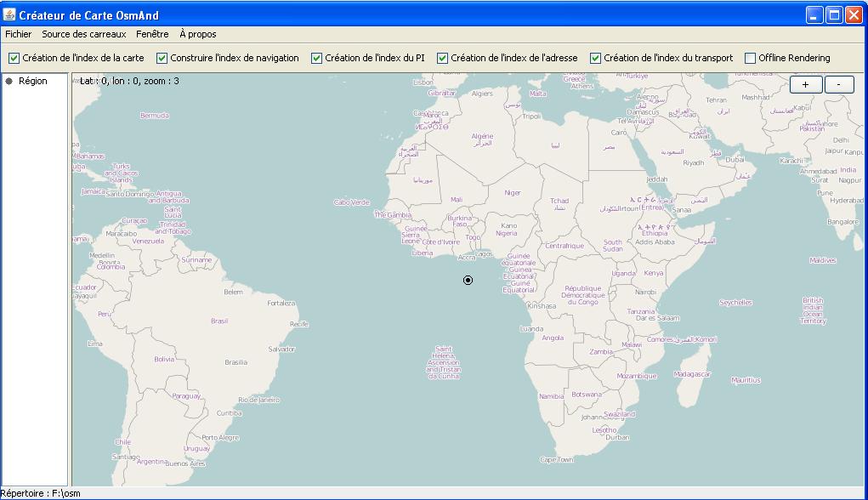868x500 pixels.
Task: Enable the Offline Rendering checkbox
Action: pyautogui.click(x=750, y=58)
